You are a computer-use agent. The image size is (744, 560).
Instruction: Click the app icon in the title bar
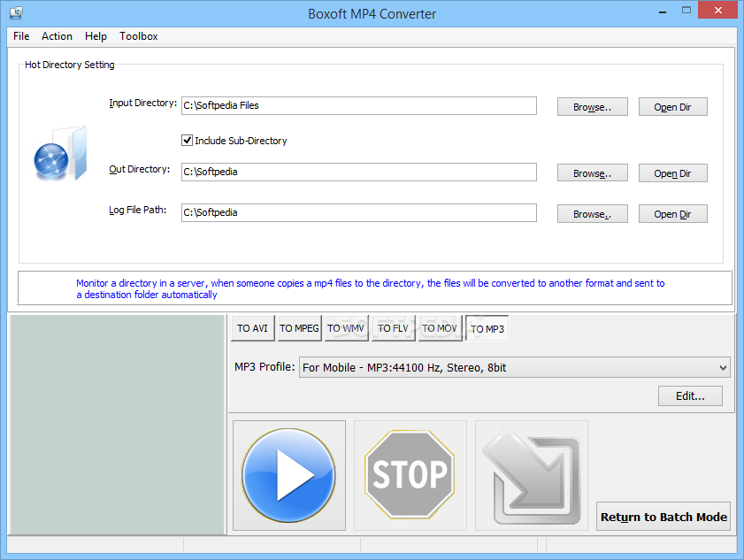[16, 12]
